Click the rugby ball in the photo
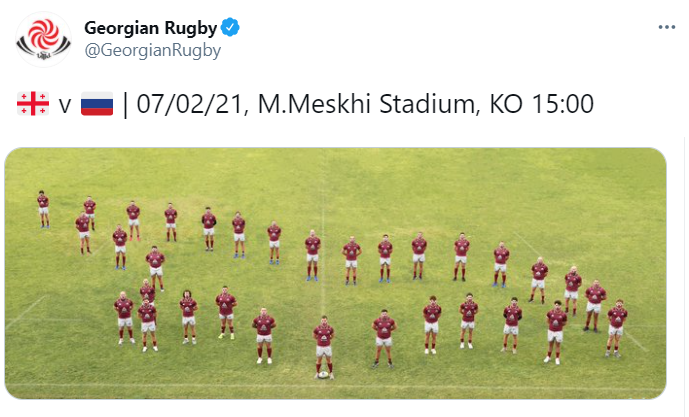This screenshot has height=417, width=689. pos(323,375)
